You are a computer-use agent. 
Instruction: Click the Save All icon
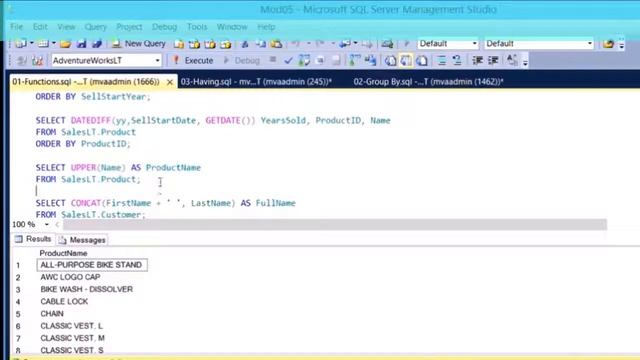click(97, 43)
